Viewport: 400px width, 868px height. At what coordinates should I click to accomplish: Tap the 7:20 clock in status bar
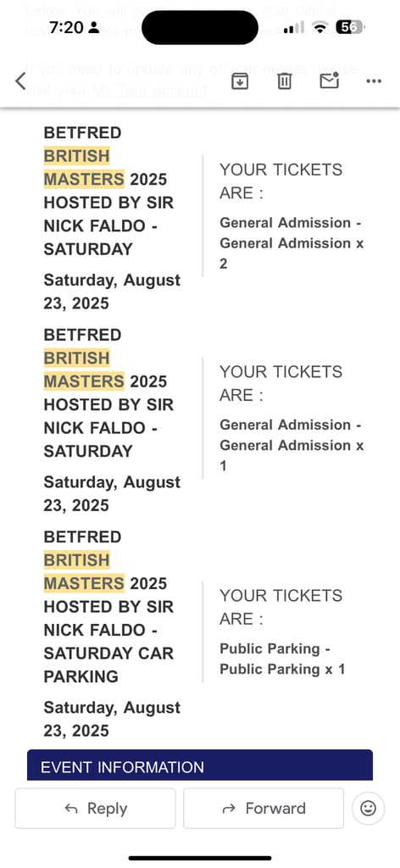click(x=66, y=27)
